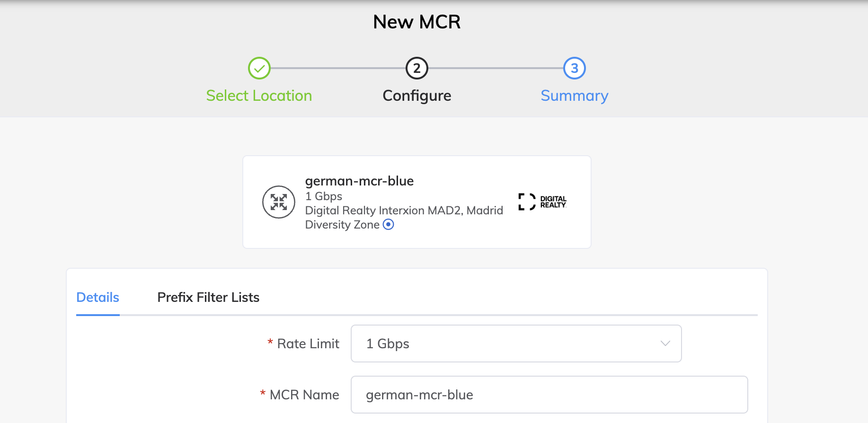Click the MCR router icon
Image resolution: width=868 pixels, height=423 pixels.
point(279,202)
